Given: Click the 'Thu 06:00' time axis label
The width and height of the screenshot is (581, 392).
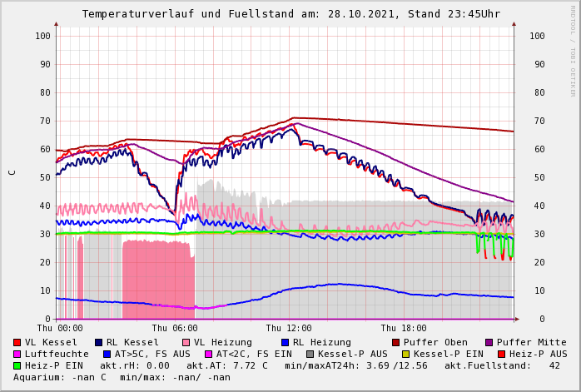Looking at the screenshot, I should click(175, 329).
